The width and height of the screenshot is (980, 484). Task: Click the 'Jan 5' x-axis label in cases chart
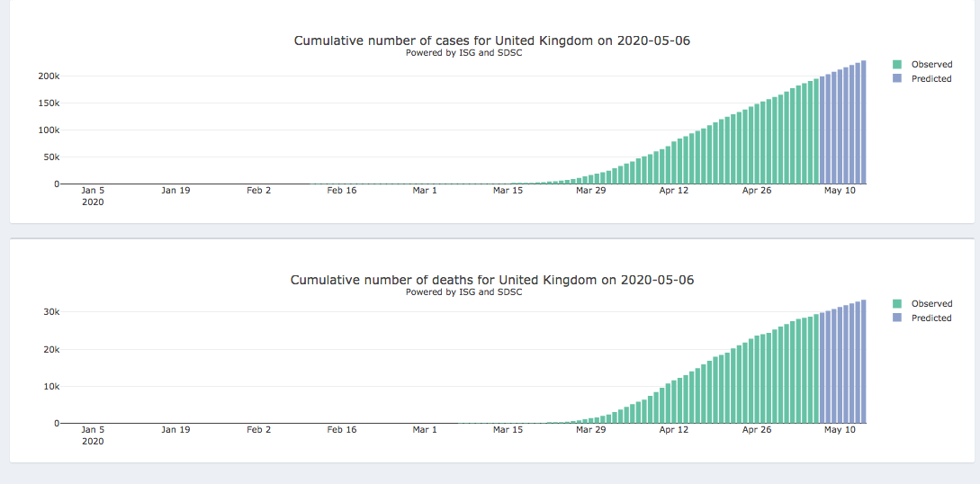coord(93,191)
